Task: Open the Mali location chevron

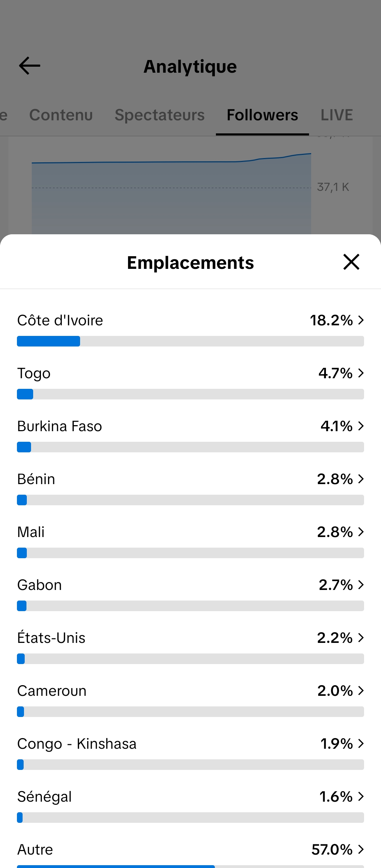Action: click(x=361, y=532)
